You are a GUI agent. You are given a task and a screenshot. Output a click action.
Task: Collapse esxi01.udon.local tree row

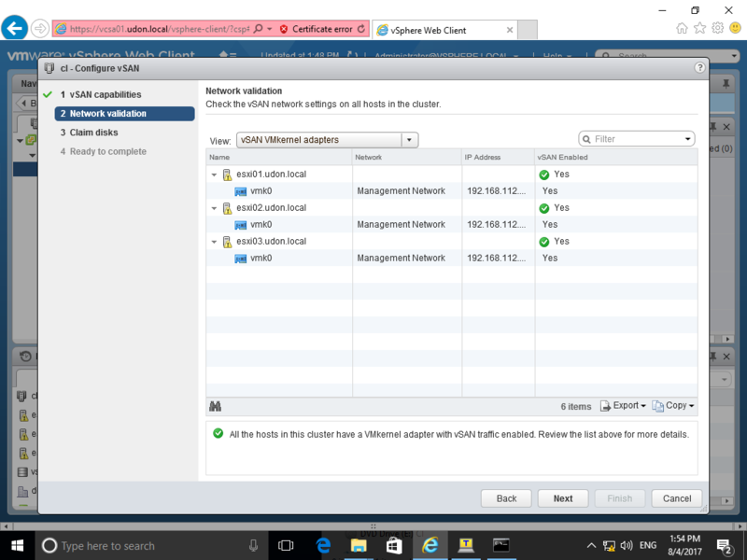(x=214, y=175)
